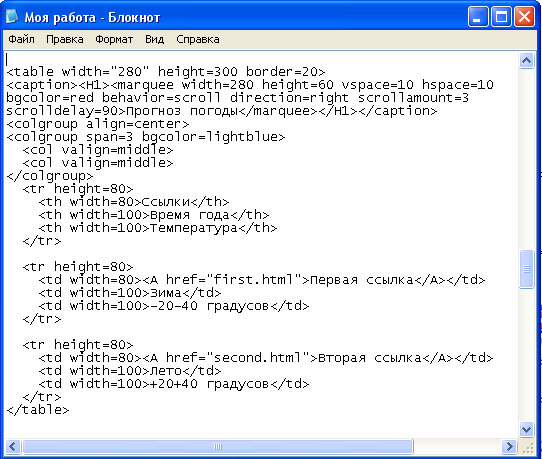The width and height of the screenshot is (542, 459).
Task: Click the vertical scrollbar up arrow
Action: click(x=526, y=61)
